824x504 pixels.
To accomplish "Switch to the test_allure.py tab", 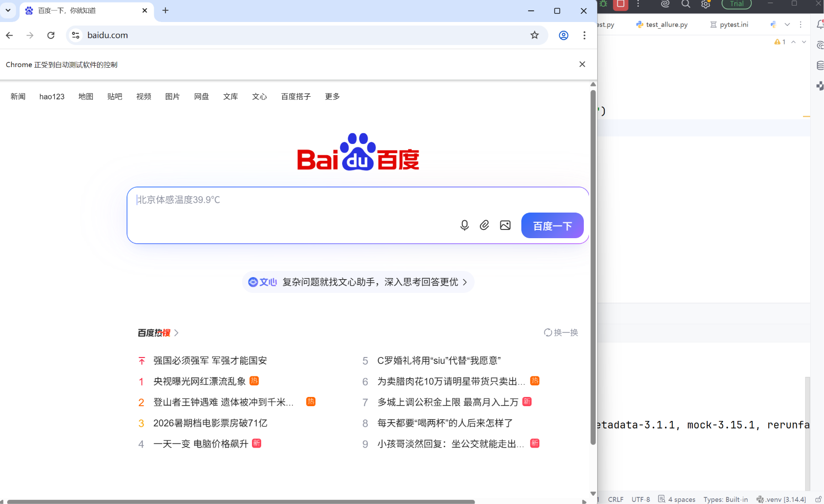I will (662, 25).
